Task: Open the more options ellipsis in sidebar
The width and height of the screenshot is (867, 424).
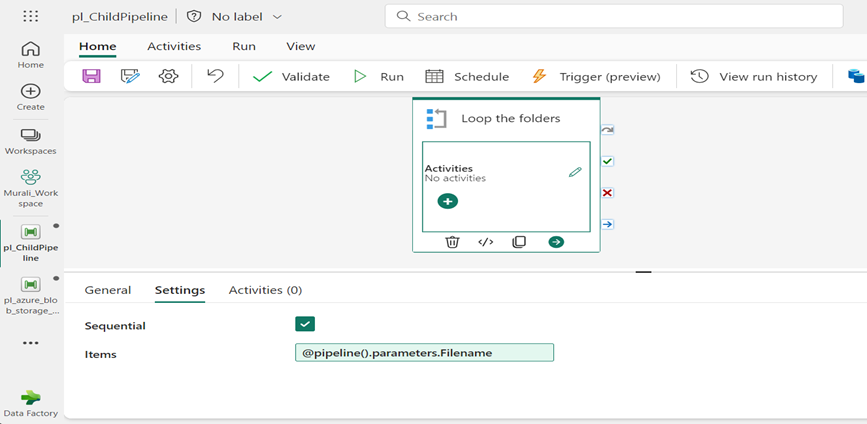Action: click(x=31, y=343)
